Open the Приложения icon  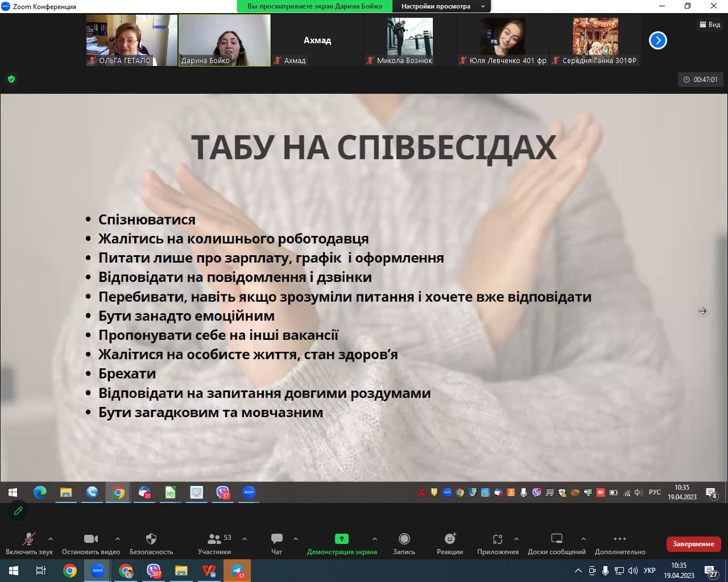(498, 539)
